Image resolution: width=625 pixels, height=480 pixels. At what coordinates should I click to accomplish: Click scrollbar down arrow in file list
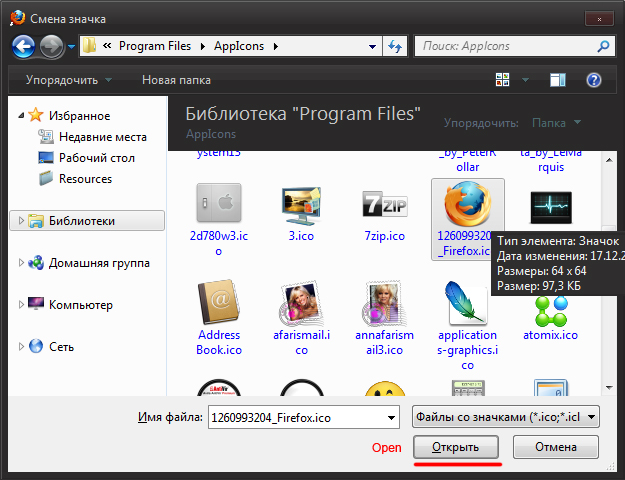pyautogui.click(x=609, y=387)
